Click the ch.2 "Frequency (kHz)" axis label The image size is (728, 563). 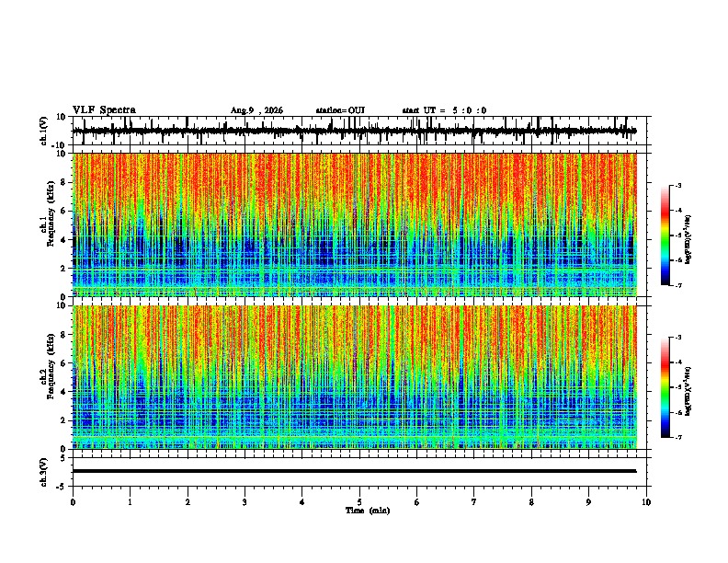click(51, 366)
